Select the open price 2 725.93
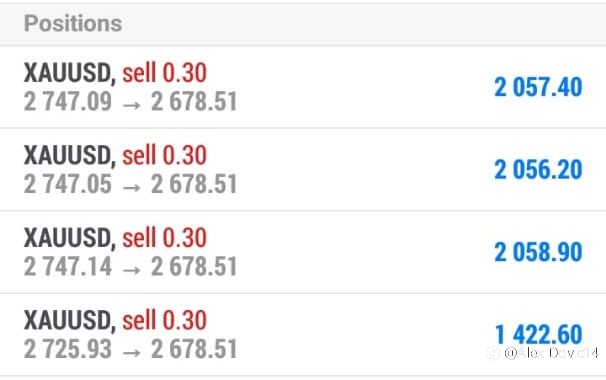This screenshot has height=380, width=606. point(68,349)
